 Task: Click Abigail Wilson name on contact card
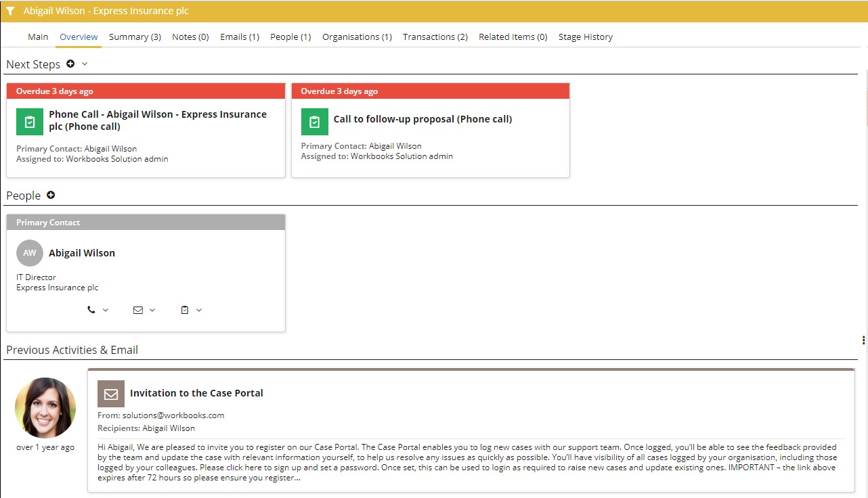click(x=82, y=253)
